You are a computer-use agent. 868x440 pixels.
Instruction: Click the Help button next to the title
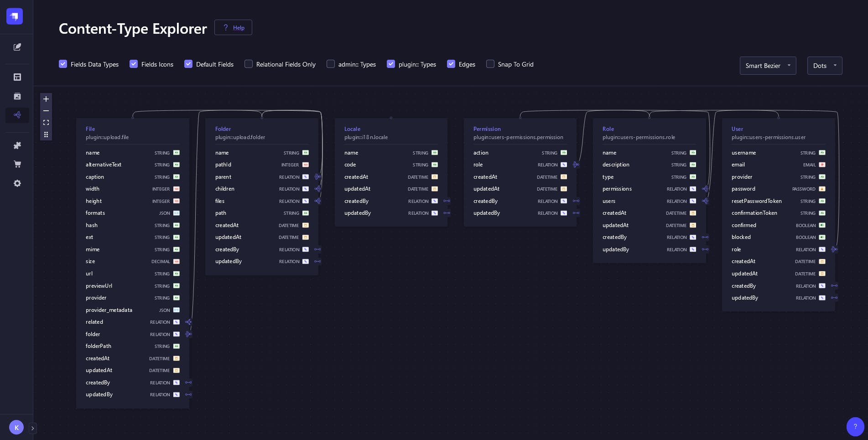pyautogui.click(x=233, y=27)
